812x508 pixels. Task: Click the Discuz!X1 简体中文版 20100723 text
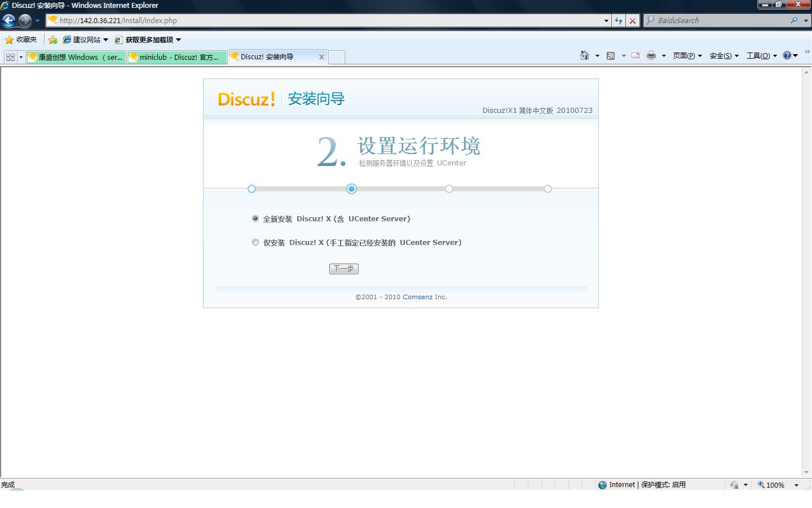(x=537, y=111)
